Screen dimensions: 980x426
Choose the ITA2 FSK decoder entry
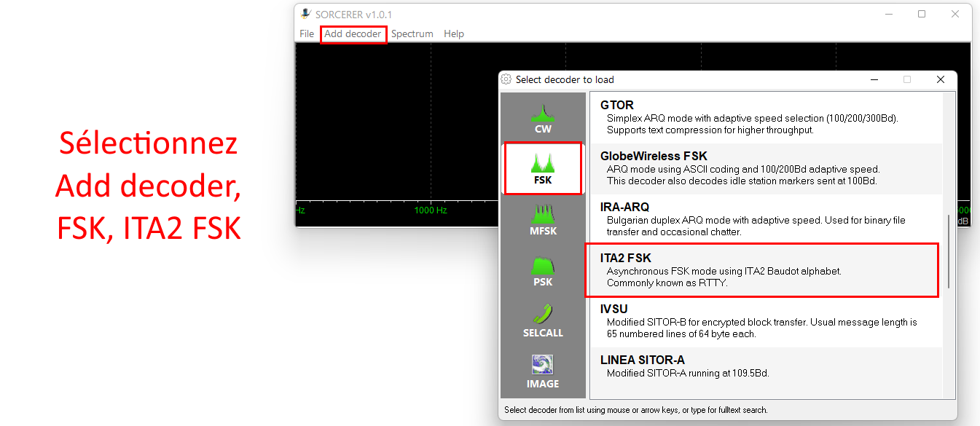tap(766, 270)
